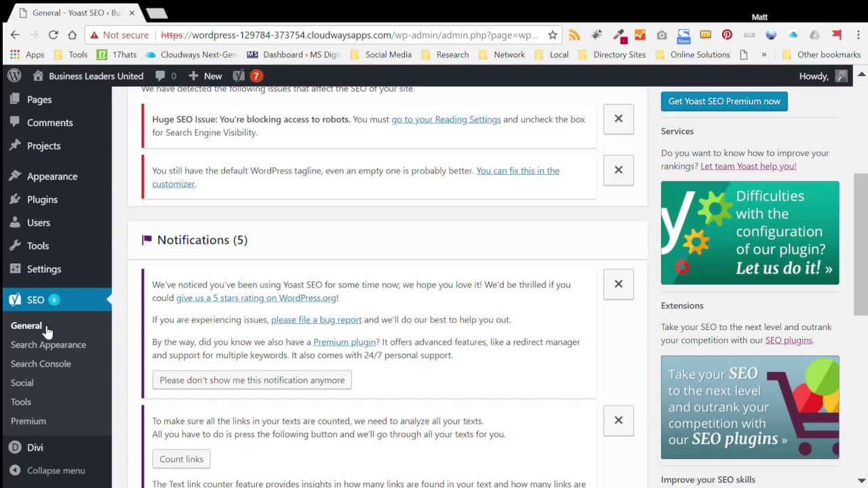Open the please file a bug report link
868x488 pixels.
[x=316, y=320]
